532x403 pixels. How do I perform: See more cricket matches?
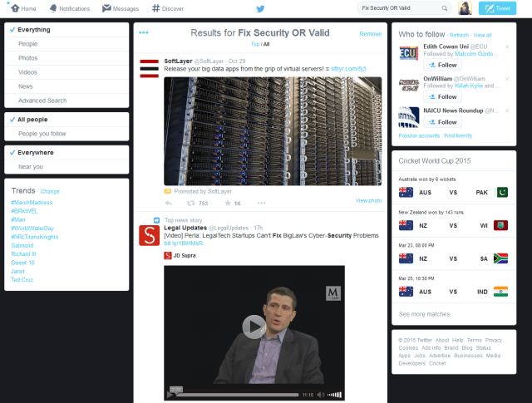[424, 314]
